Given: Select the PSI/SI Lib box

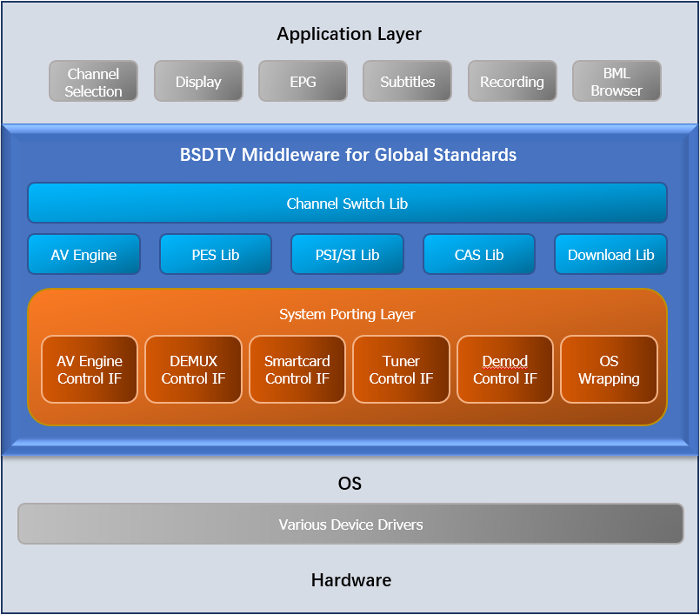Looking at the screenshot, I should [347, 255].
